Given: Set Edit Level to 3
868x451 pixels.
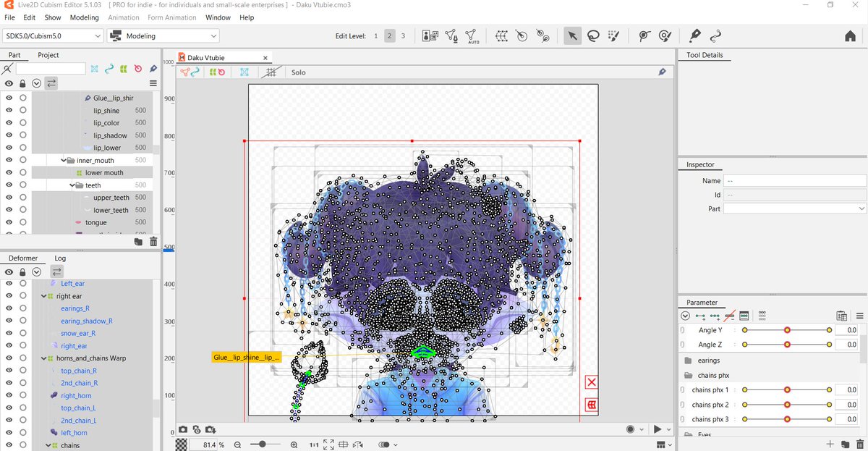Looking at the screenshot, I should click(403, 35).
